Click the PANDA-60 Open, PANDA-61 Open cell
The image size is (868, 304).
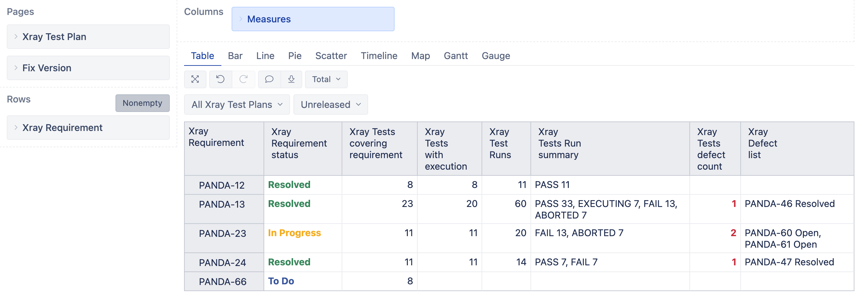797,238
